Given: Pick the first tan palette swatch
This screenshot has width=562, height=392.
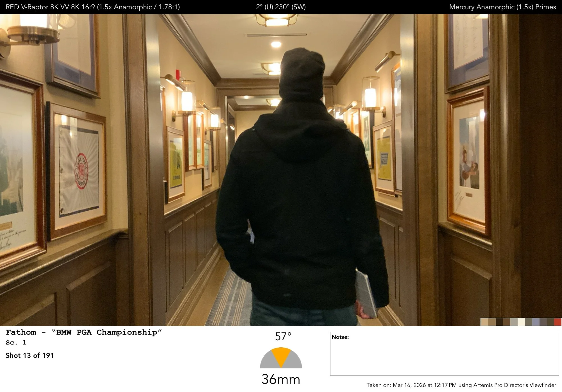Looking at the screenshot, I should point(485,322).
